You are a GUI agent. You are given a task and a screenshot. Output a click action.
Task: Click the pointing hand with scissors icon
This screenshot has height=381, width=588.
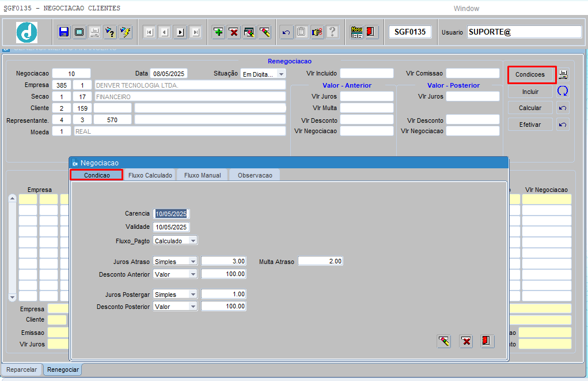(317, 32)
